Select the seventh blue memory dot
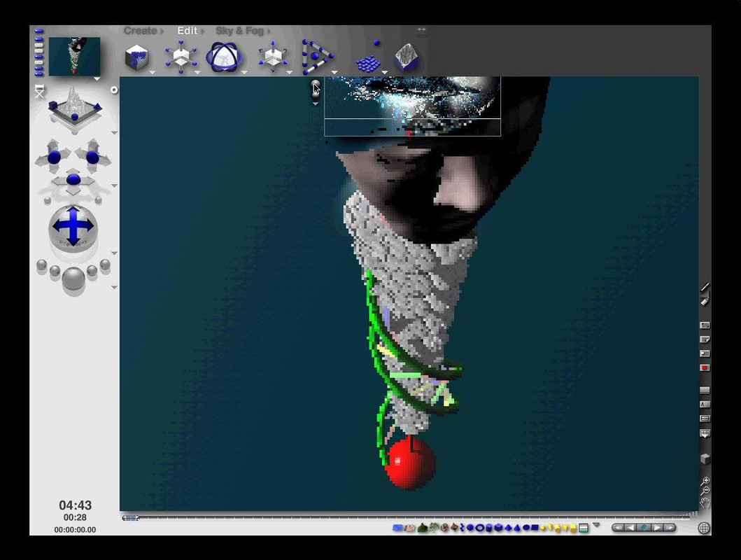The height and width of the screenshot is (560, 741). (x=39, y=68)
